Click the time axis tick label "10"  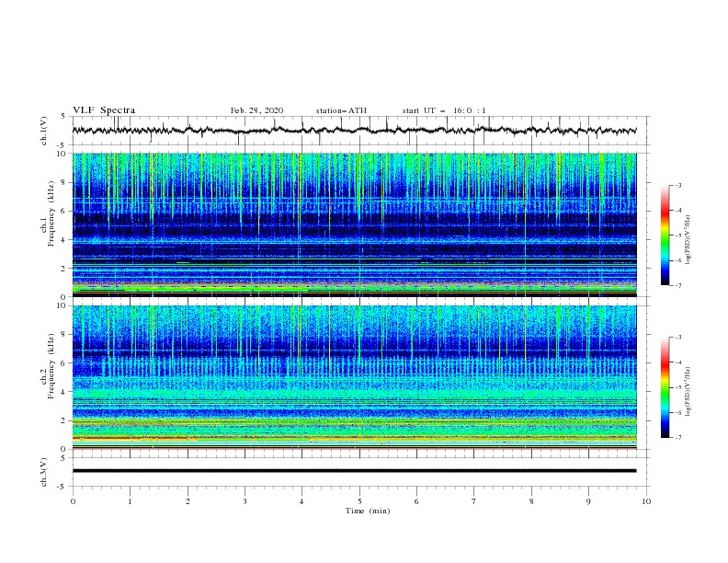(646, 501)
